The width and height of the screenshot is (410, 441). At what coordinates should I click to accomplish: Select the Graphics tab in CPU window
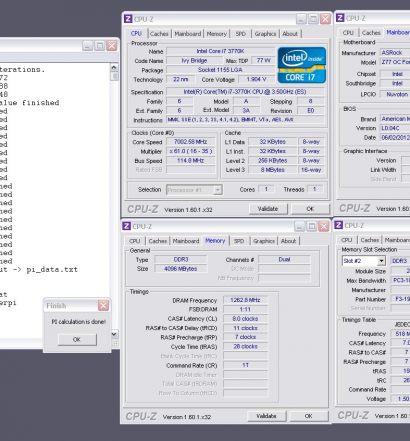[265, 34]
